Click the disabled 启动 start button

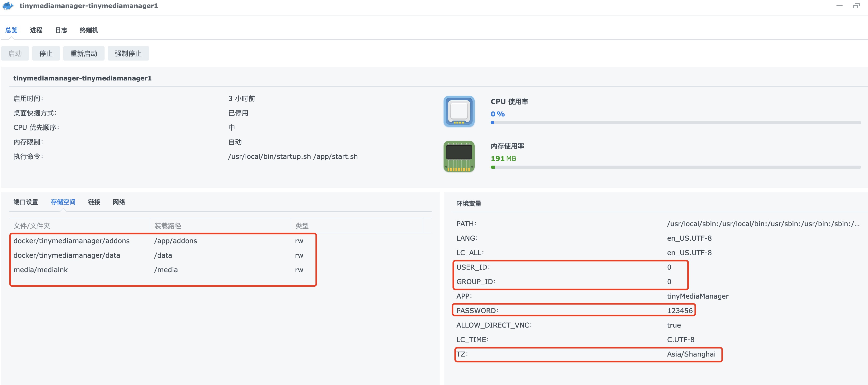15,54
